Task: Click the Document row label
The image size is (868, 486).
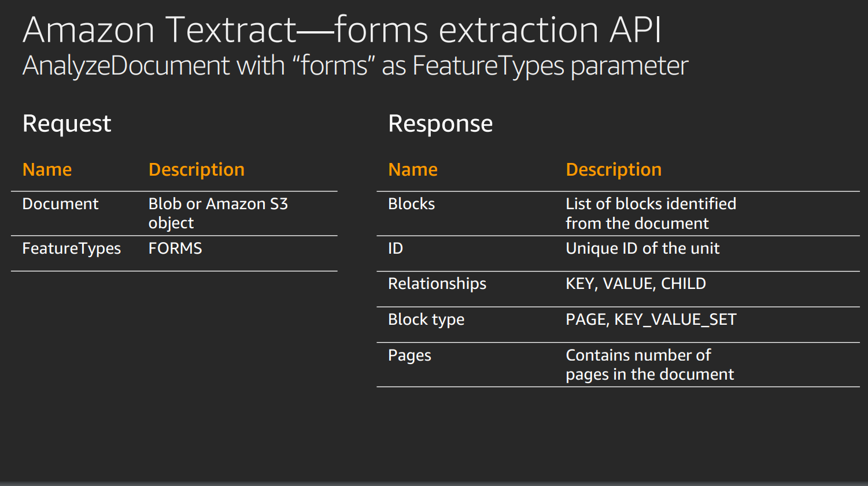Action: point(60,203)
